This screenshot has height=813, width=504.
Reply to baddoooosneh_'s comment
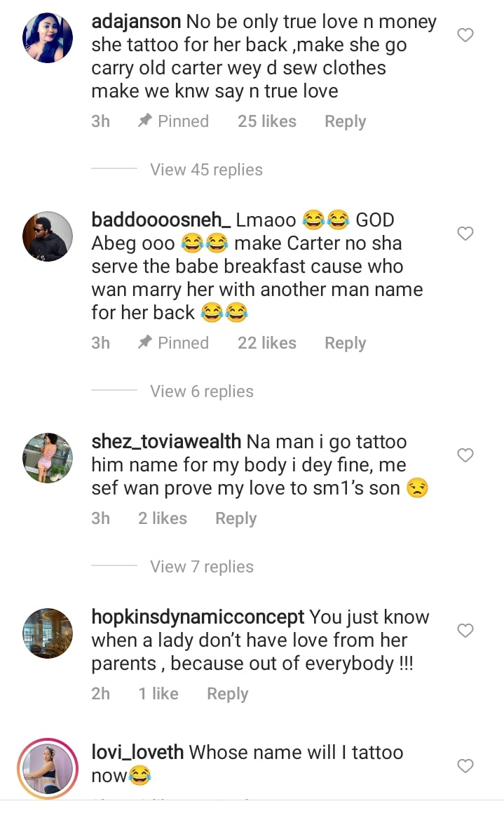(x=345, y=343)
